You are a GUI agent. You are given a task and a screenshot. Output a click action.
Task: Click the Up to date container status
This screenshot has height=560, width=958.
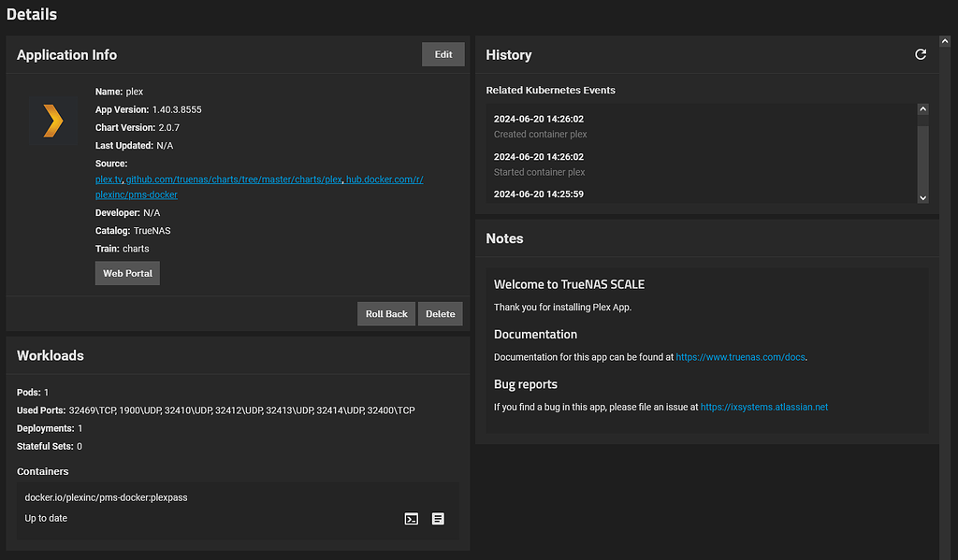tap(45, 517)
